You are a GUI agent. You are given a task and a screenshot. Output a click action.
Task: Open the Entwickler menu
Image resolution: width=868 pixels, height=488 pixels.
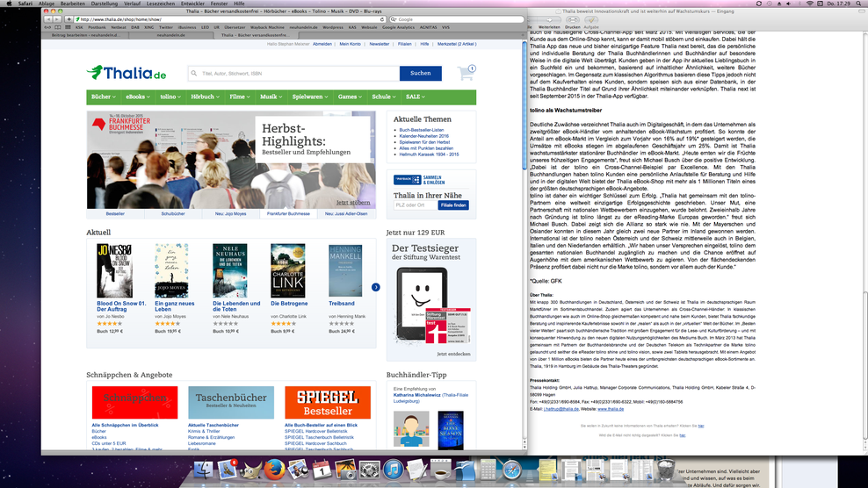[192, 4]
